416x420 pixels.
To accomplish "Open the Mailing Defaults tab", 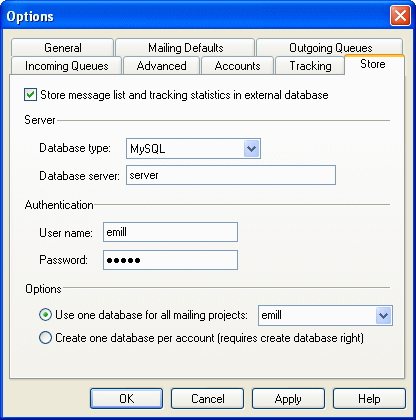I will (185, 48).
